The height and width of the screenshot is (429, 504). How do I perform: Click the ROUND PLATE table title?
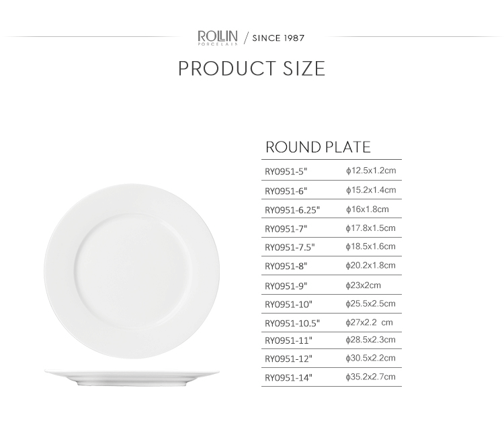318,148
